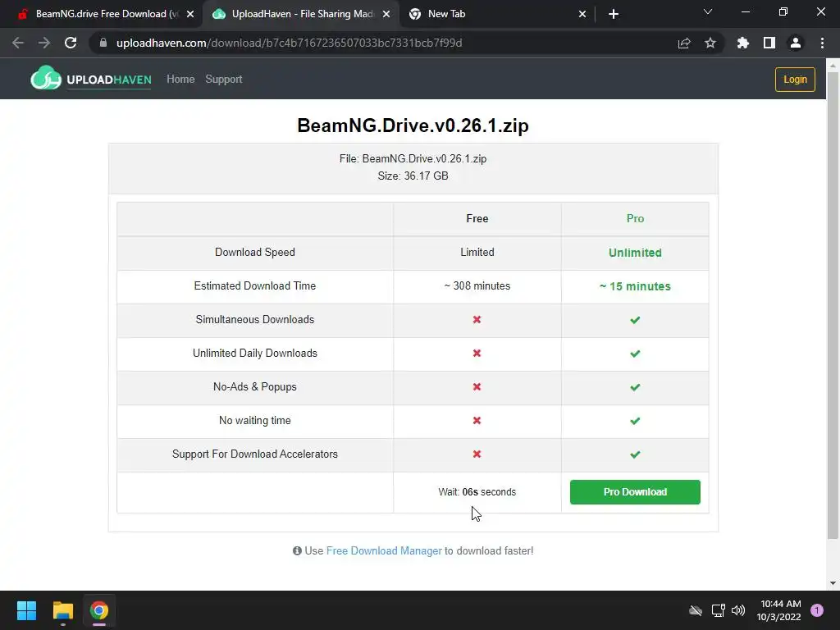Open the volume speaker tray icon
Viewport: 840px width, 630px height.
coord(738,610)
